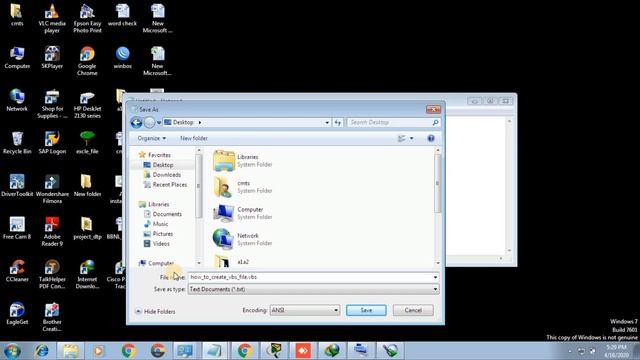Close the Save As dialog

tap(433, 109)
